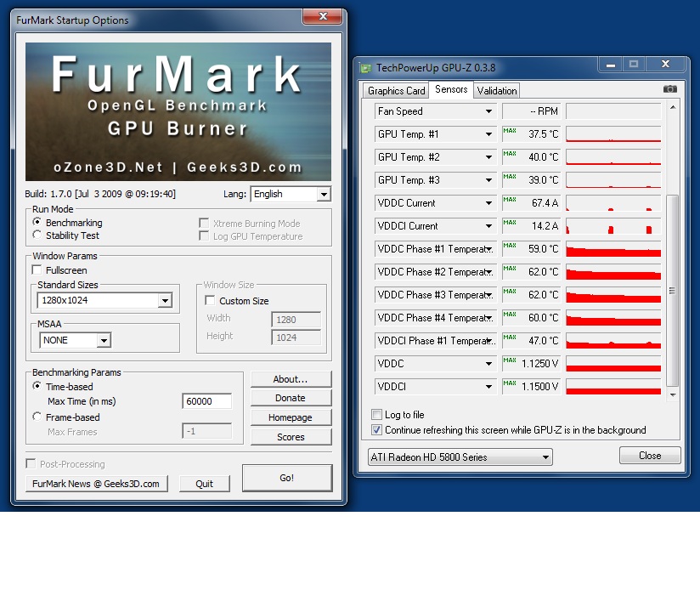Toggle Log GPU Temperature checkbox

coord(204,235)
